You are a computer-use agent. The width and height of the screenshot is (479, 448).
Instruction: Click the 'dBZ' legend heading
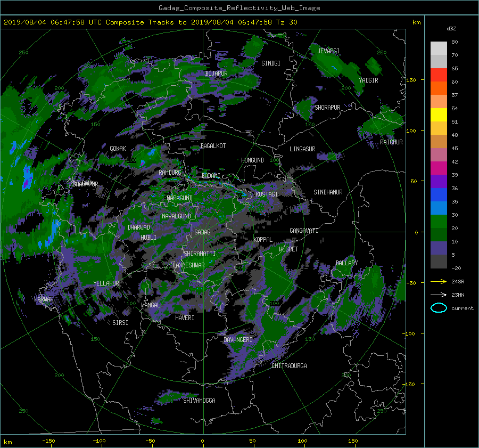click(451, 28)
